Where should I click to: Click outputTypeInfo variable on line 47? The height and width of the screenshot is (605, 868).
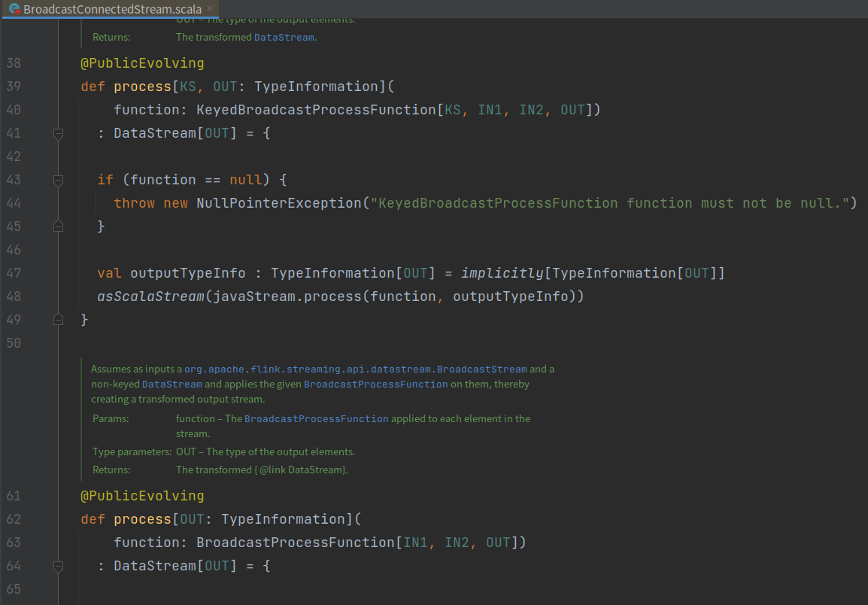point(188,273)
